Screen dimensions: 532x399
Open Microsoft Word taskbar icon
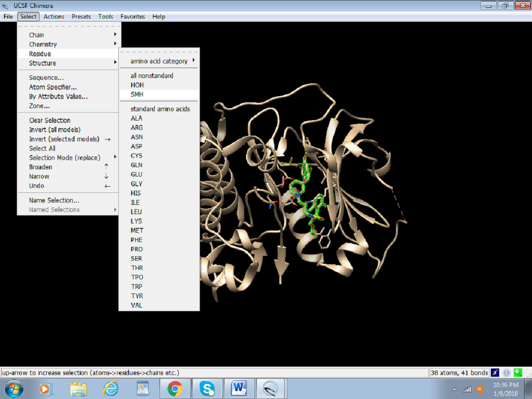239,389
